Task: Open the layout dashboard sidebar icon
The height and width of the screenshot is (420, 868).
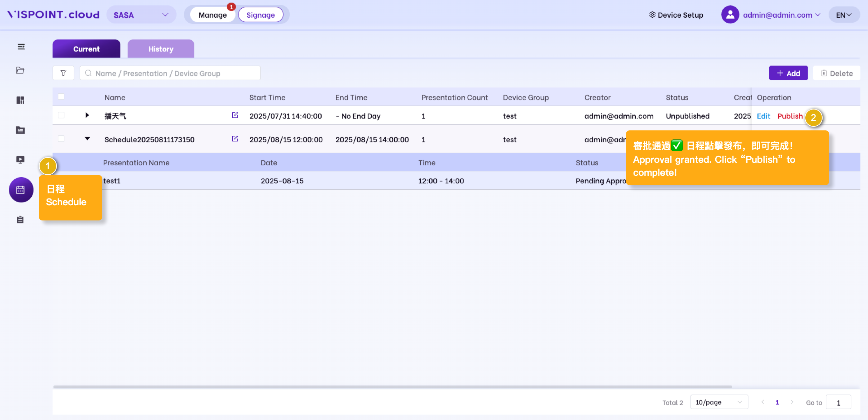Action: (x=21, y=100)
